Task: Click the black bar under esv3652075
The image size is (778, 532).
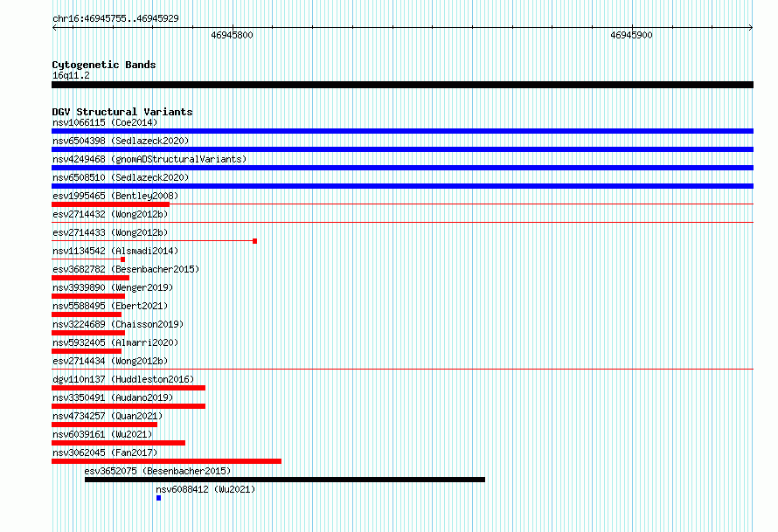Action: [x=285, y=480]
